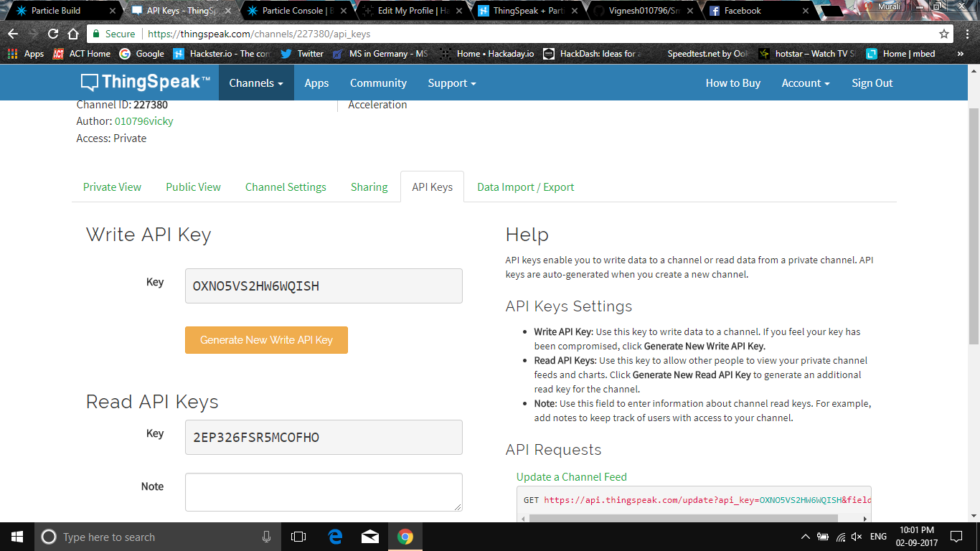Click the Windows Start button
This screenshot has width=980, height=551.
pyautogui.click(x=17, y=537)
